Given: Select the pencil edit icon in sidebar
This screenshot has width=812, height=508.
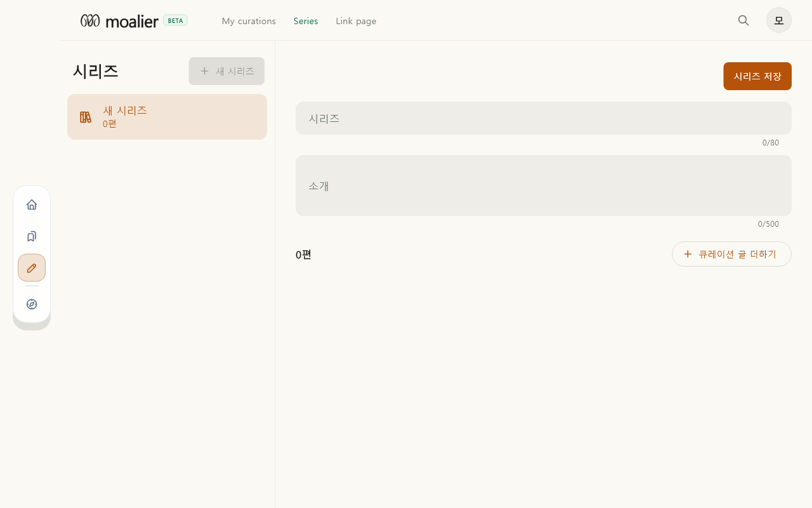Looking at the screenshot, I should click(32, 267).
